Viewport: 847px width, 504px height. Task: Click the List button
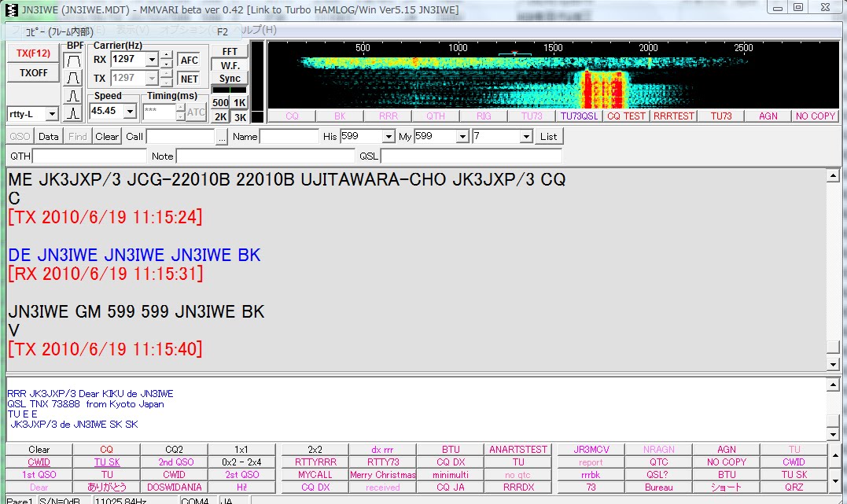click(x=548, y=137)
